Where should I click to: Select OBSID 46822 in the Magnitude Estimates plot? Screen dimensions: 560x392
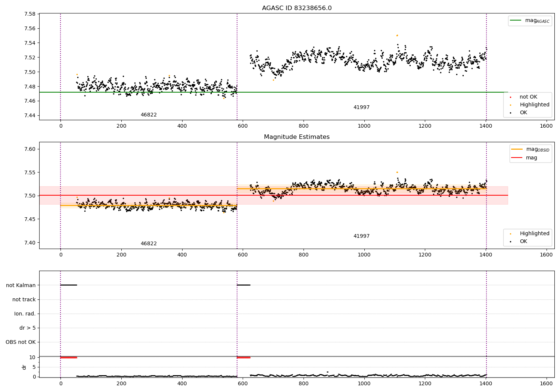click(x=149, y=244)
